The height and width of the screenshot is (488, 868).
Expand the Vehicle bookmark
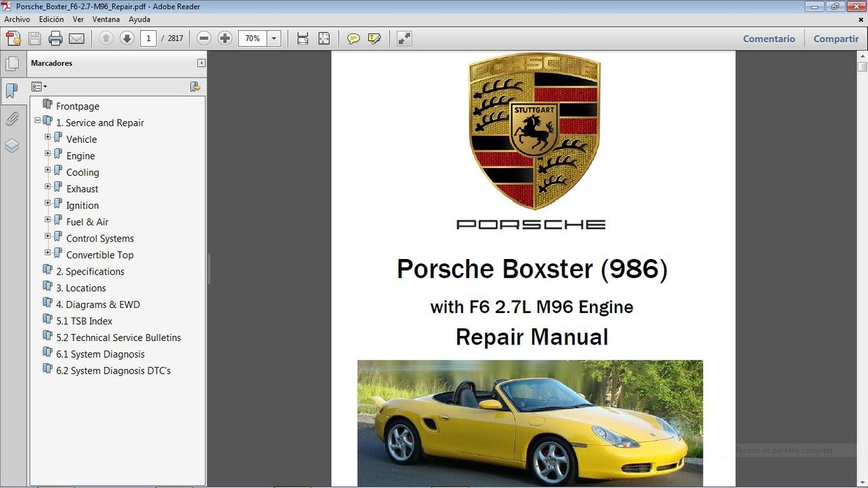click(x=48, y=137)
